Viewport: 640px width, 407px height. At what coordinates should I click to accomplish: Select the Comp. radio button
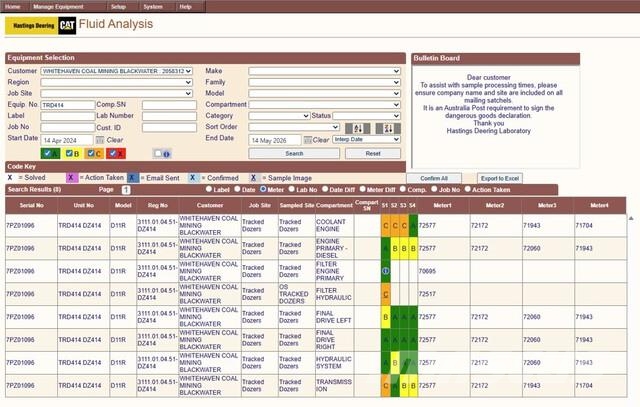point(403,189)
